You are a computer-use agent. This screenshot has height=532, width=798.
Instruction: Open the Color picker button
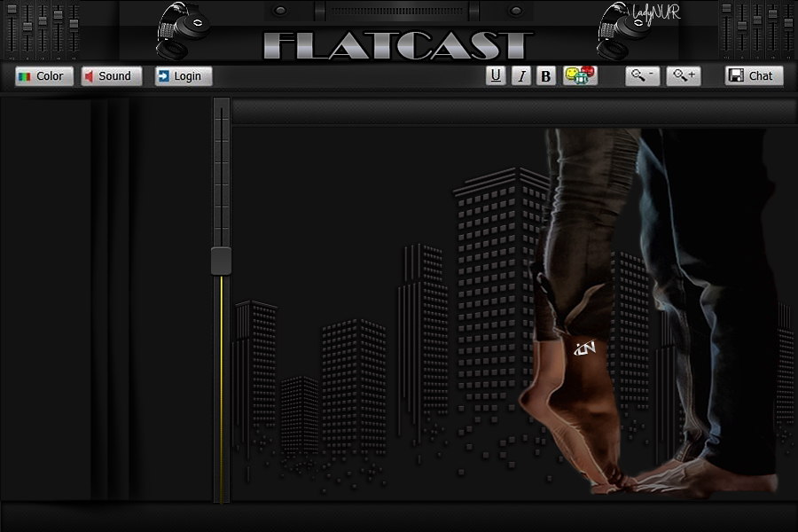43,76
